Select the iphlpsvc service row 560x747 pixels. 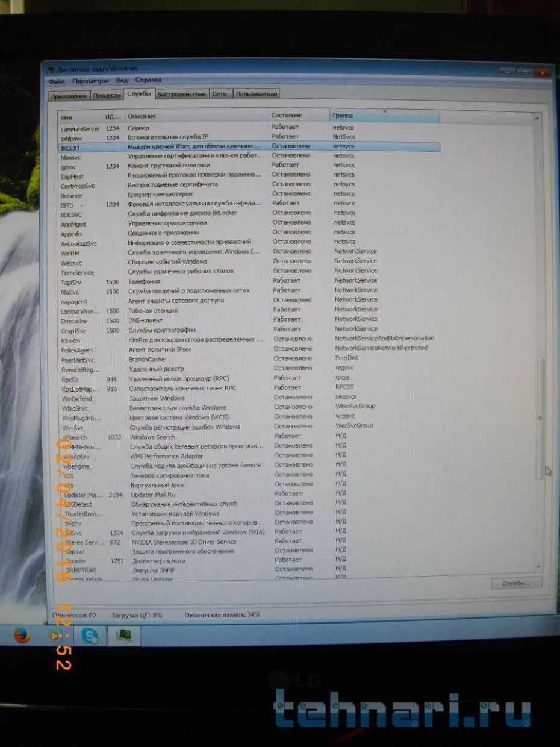point(249,137)
